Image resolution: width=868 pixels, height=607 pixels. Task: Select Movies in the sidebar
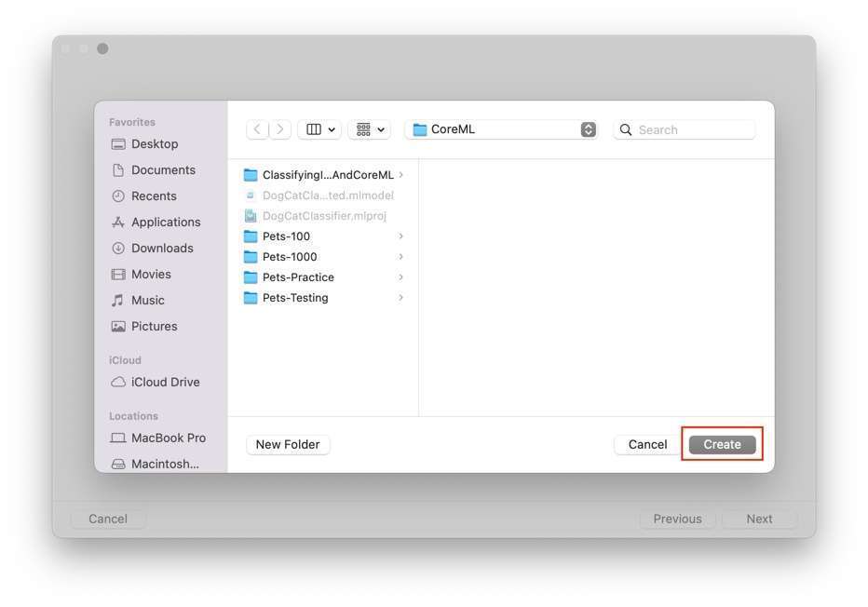[151, 275]
